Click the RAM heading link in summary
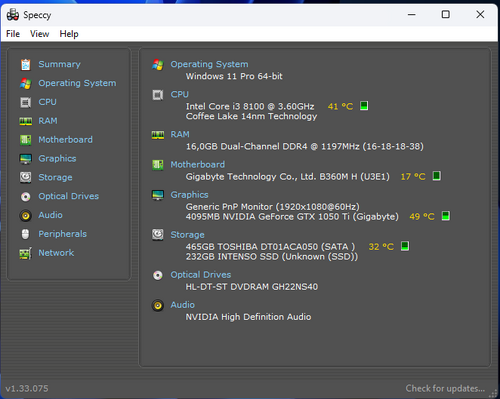This screenshot has width=500, height=399. (x=180, y=135)
